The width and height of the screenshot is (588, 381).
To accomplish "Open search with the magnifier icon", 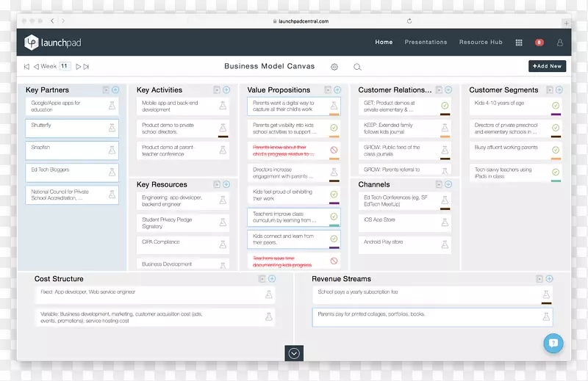I will pos(357,67).
